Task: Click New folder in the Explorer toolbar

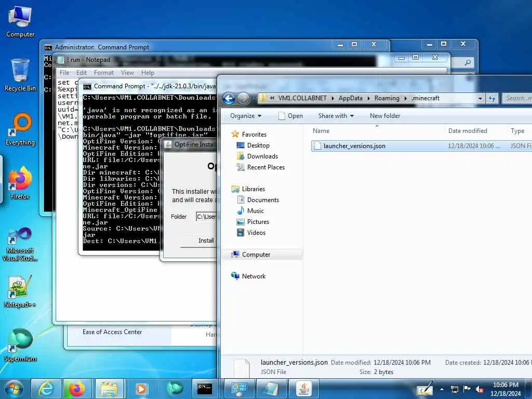Action: coord(385,116)
